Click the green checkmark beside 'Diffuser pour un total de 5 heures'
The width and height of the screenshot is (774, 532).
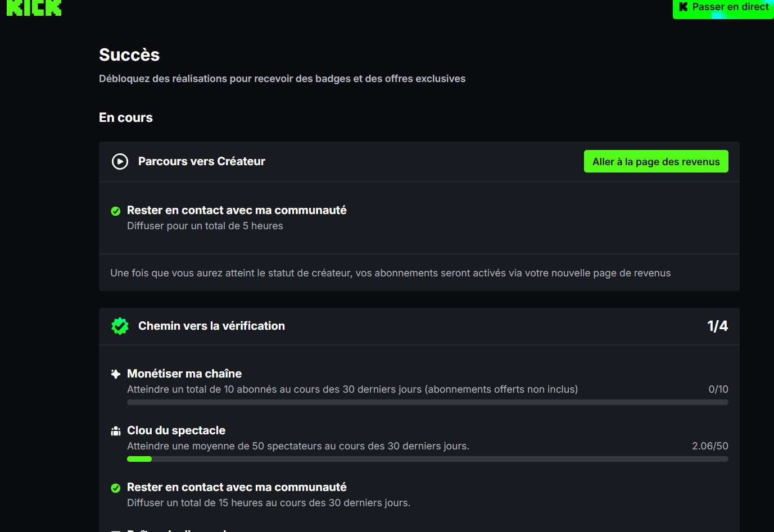coord(116,211)
